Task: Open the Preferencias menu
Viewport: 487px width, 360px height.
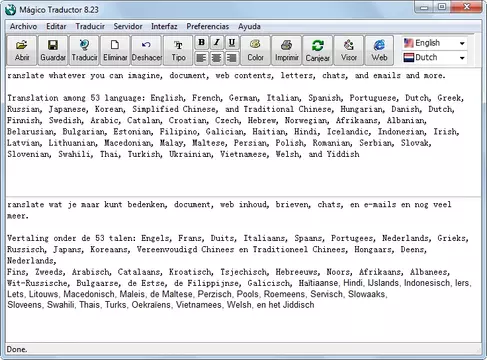Action: (208, 26)
